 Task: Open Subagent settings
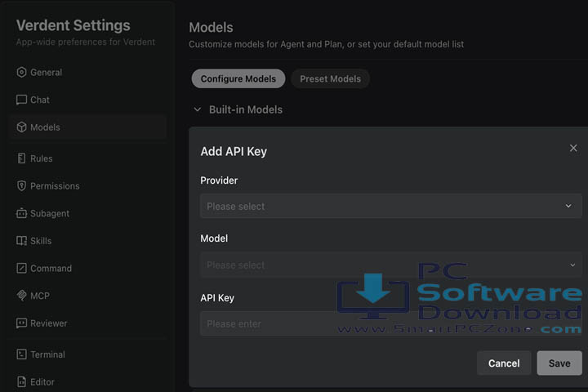(87, 213)
